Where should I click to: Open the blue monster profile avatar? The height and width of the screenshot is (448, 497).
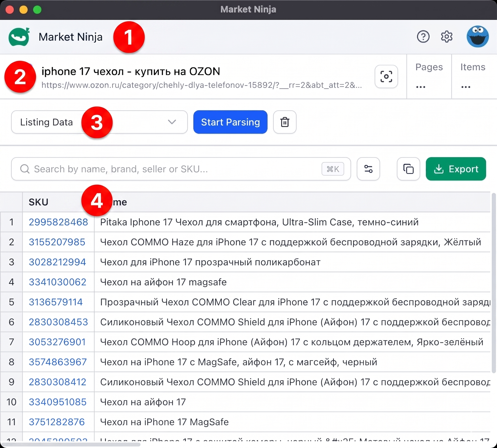[477, 36]
